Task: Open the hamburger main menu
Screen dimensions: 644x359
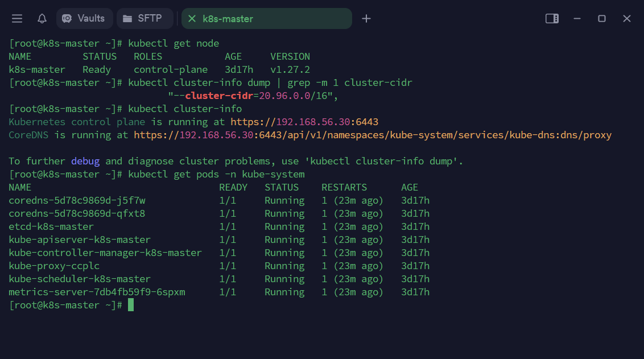Action: 17,19
